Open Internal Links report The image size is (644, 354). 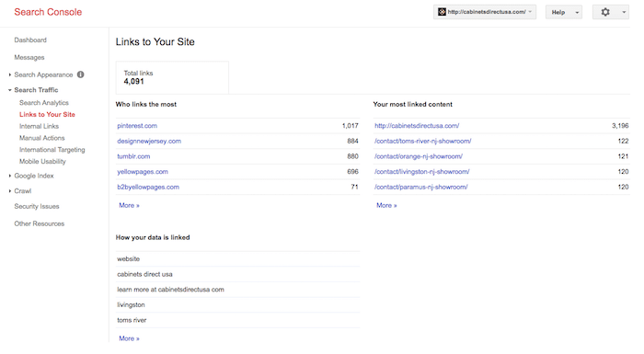[x=39, y=126]
